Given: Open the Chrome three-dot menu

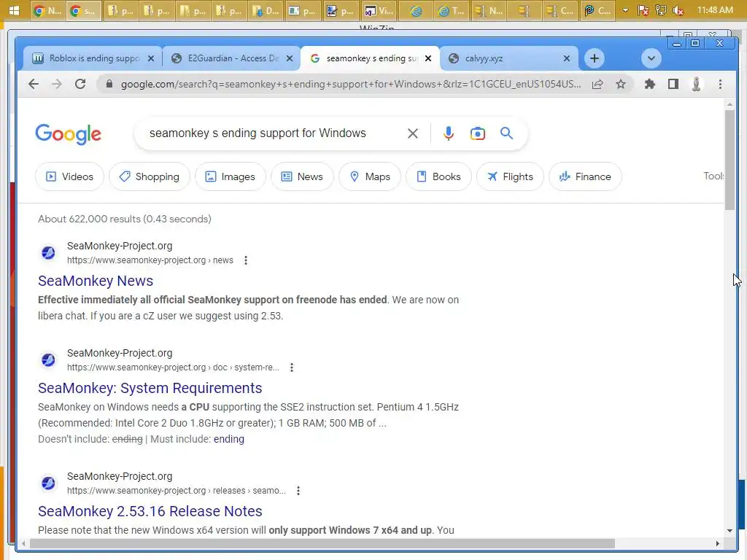Looking at the screenshot, I should [720, 85].
